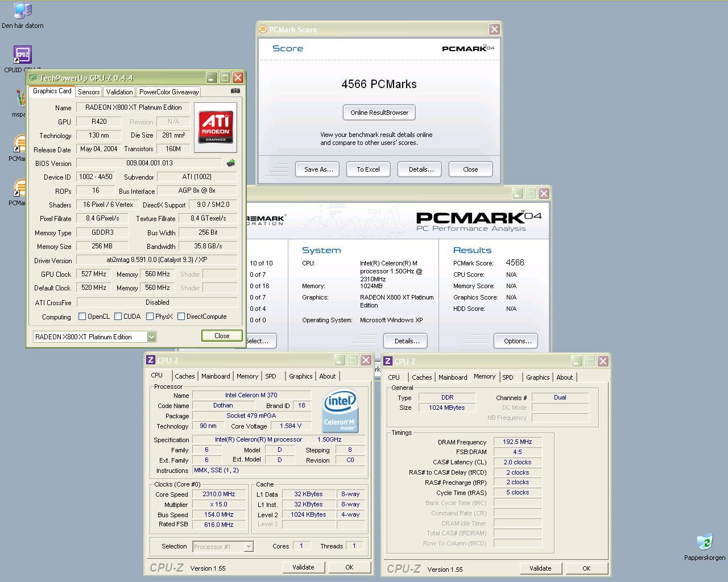Open Caches tab in right CPU-Z window
The width and height of the screenshot is (728, 582).
tap(422, 377)
